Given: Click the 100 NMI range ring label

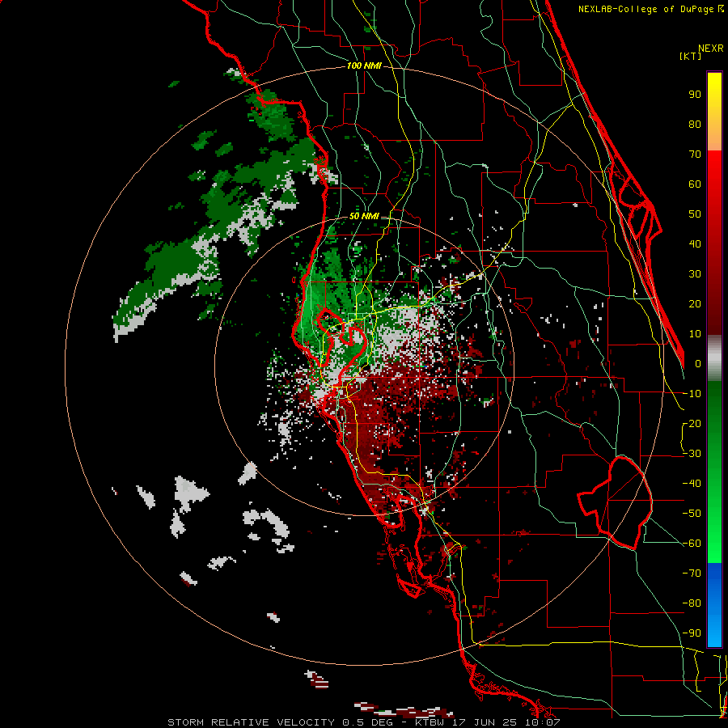Looking at the screenshot, I should [x=364, y=66].
